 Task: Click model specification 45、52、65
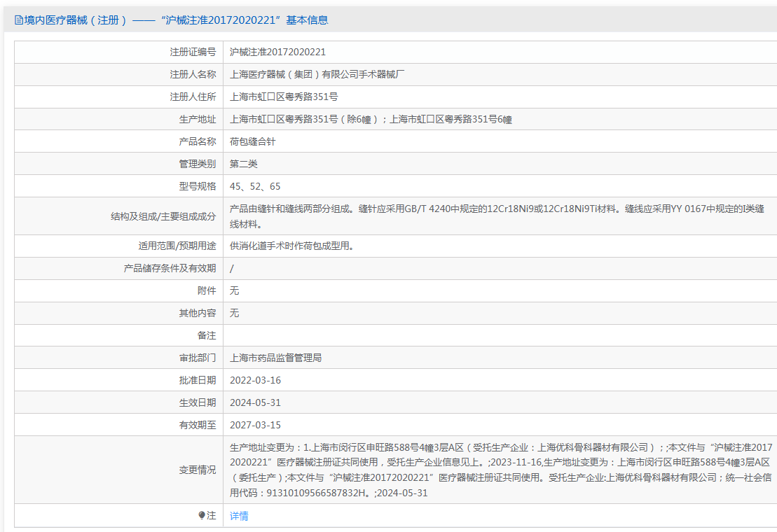pyautogui.click(x=255, y=187)
